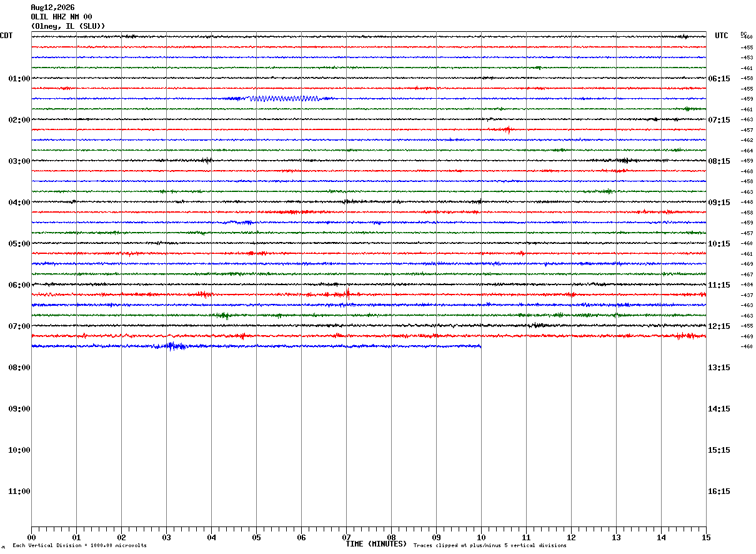Click the '05:00' CDT hour label
Image resolution: width=756 pixels, height=554 pixels.
pos(19,244)
